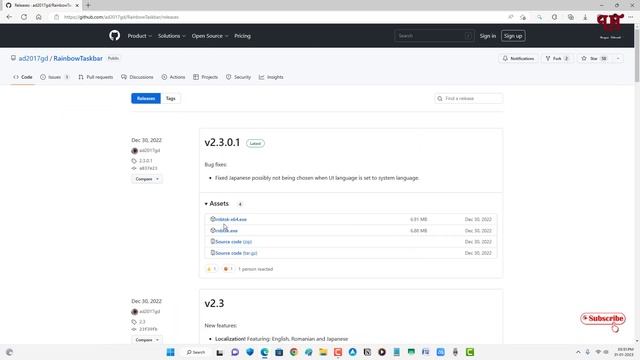
Task: Click the Sign up button
Action: [513, 36]
